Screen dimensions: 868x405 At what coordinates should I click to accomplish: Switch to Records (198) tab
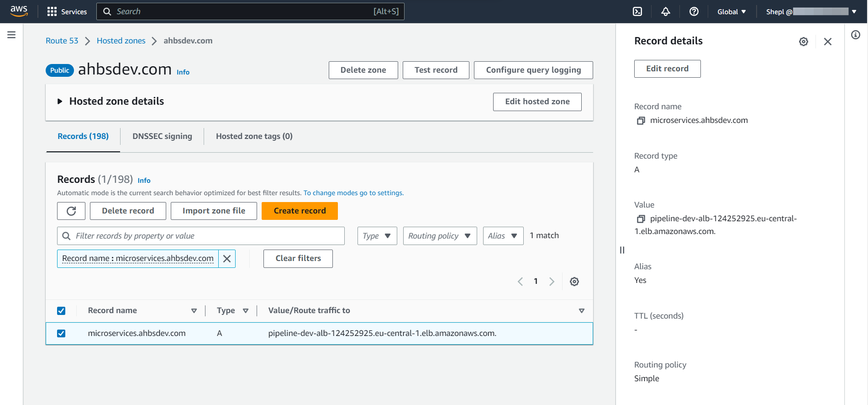(83, 136)
